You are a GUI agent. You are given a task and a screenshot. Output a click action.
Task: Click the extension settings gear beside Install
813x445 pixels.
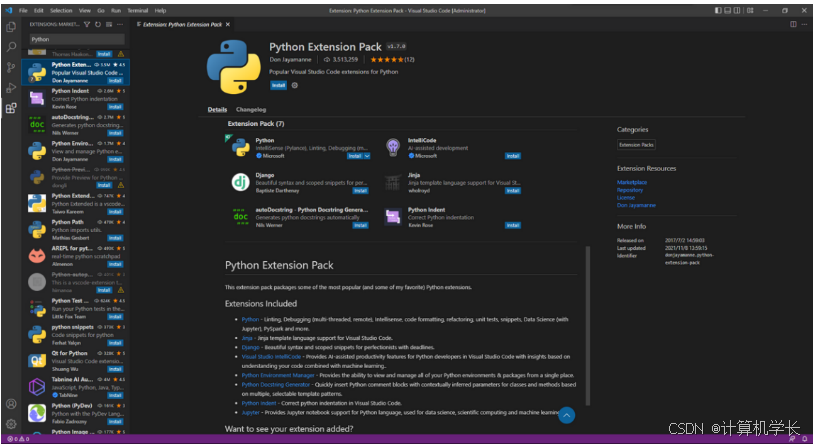(295, 85)
